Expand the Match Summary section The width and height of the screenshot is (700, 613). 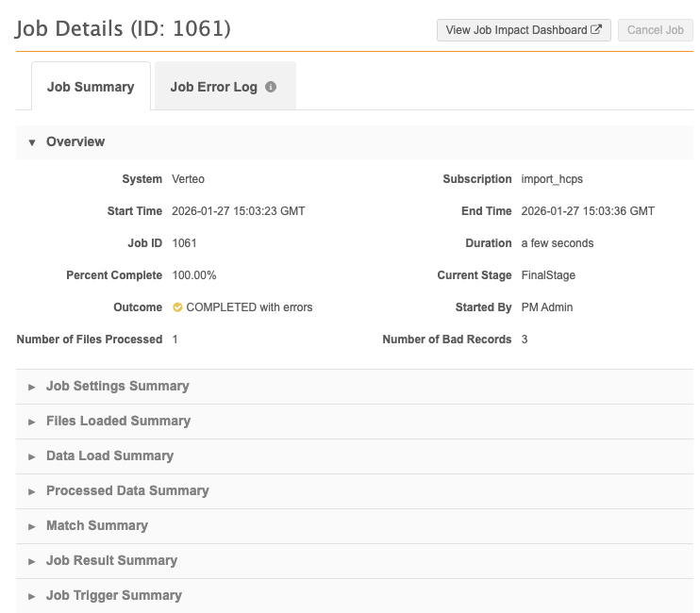pyautogui.click(x=96, y=525)
